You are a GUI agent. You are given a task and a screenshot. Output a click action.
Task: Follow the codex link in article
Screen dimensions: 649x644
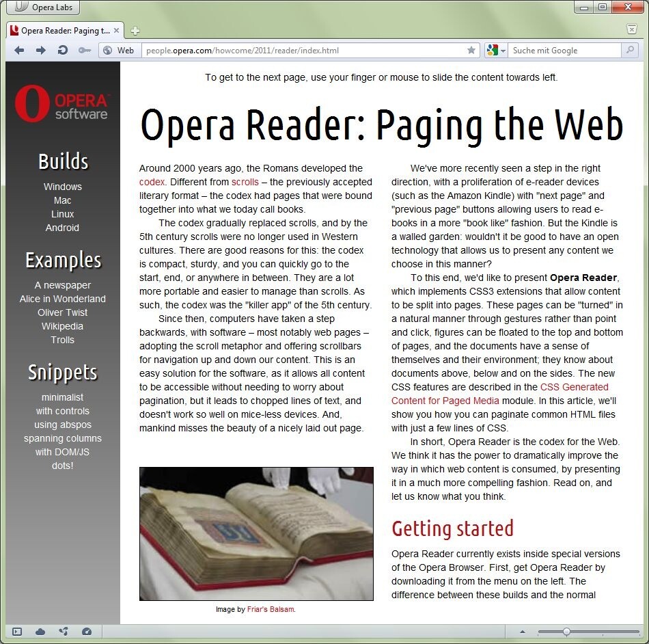tap(152, 183)
